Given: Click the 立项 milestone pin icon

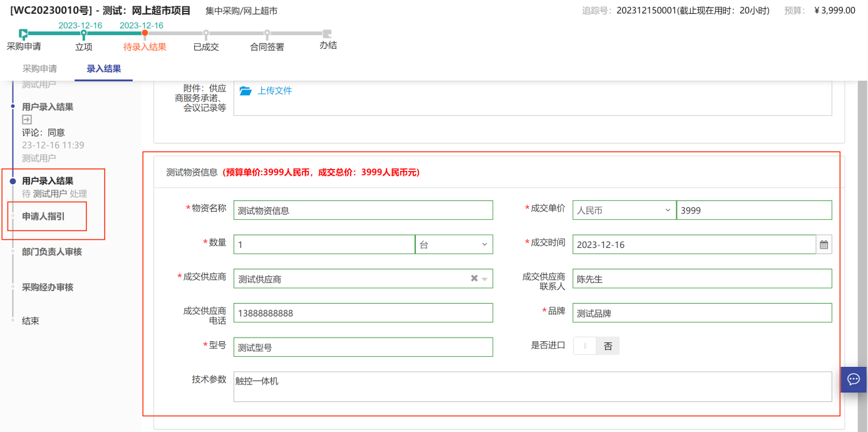Looking at the screenshot, I should point(84,34).
